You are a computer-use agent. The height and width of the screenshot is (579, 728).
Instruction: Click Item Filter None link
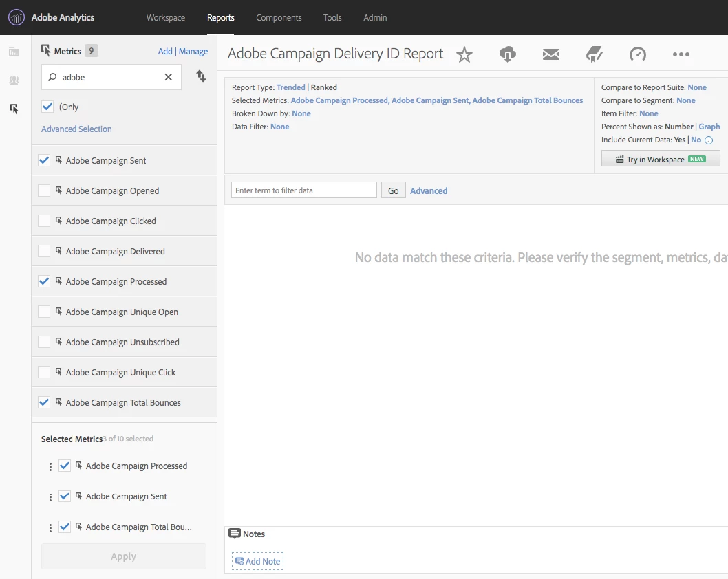(649, 113)
